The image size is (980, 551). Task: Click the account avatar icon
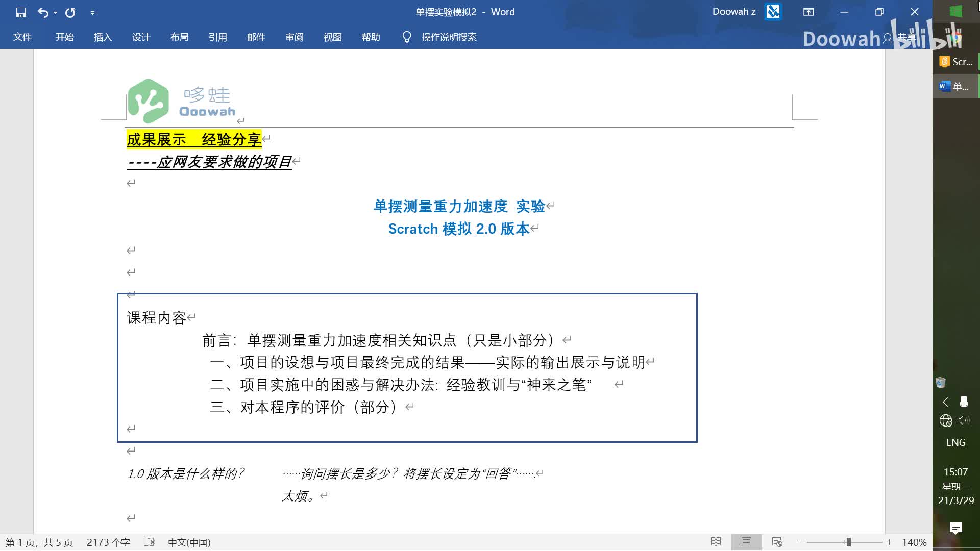[773, 12]
